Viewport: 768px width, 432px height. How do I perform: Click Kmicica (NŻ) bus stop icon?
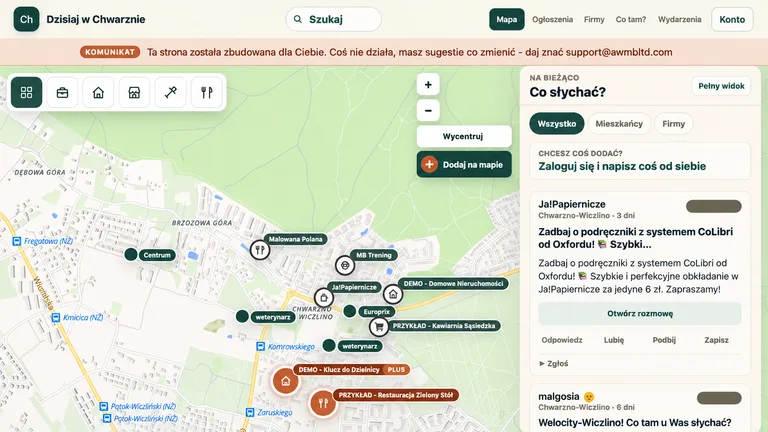(x=56, y=317)
